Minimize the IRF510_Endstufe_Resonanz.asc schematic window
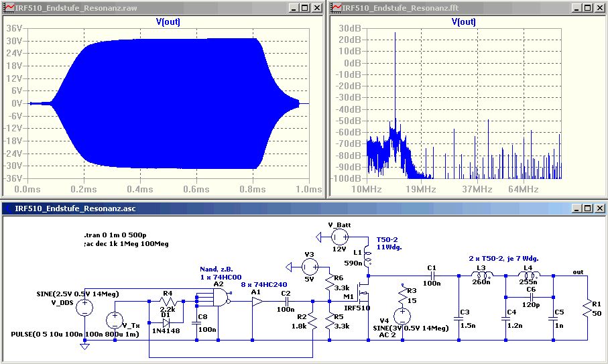This screenshot has height=364, width=608. [x=577, y=208]
